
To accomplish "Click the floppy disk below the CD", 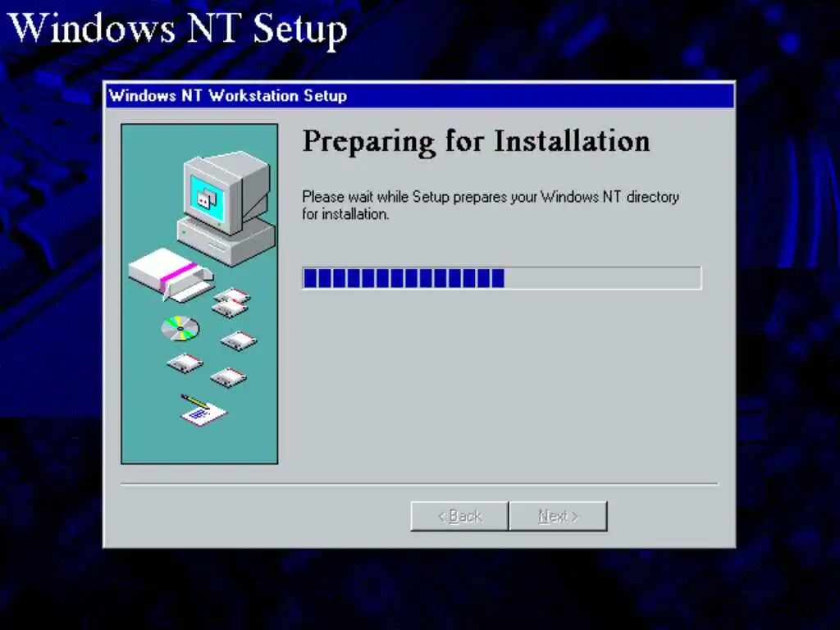I will [x=185, y=363].
